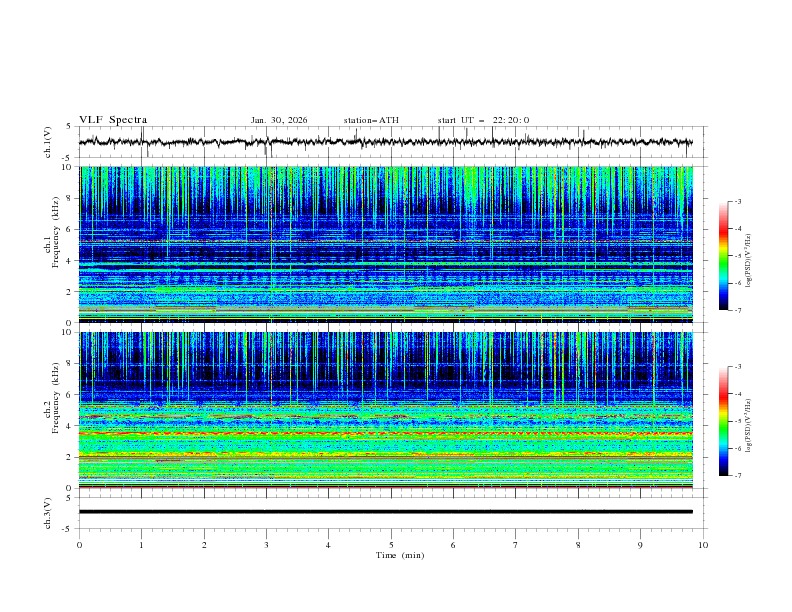Click the log(PSD) label beside ch.1 color bar

click(x=748, y=261)
